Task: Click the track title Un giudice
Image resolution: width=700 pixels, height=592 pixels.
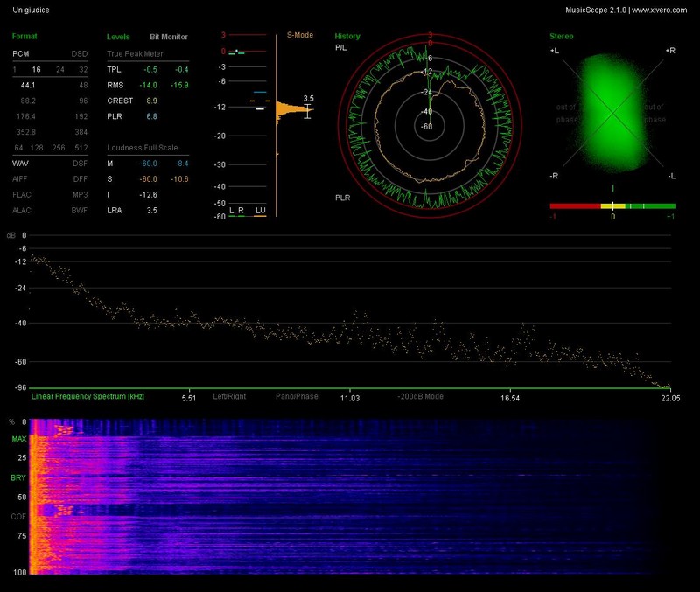Action: pyautogui.click(x=31, y=10)
